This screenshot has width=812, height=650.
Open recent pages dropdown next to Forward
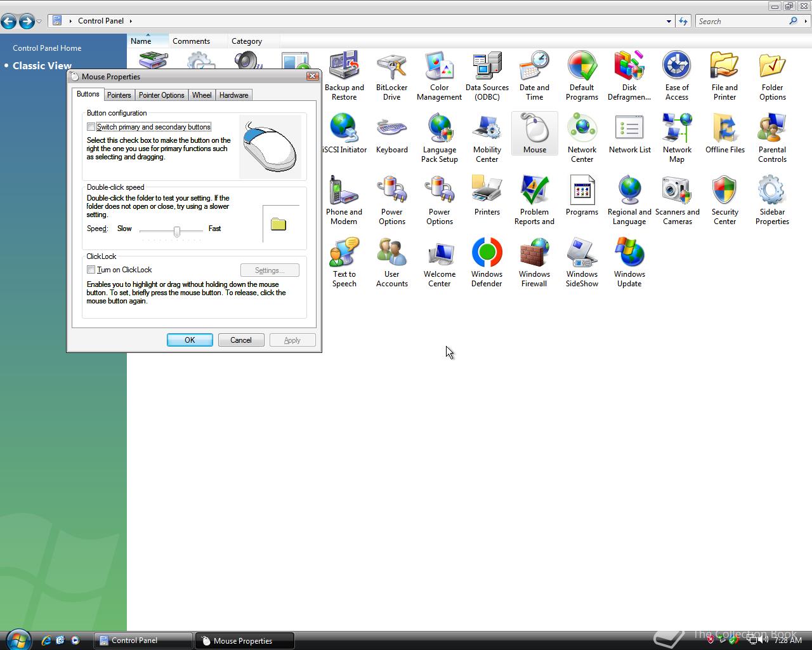point(39,22)
